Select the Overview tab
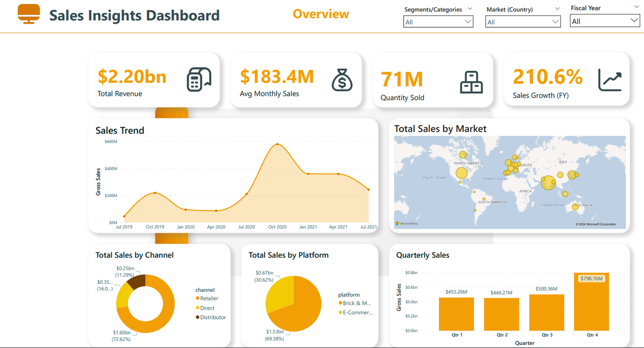The width and height of the screenshot is (644, 348). 320,14
